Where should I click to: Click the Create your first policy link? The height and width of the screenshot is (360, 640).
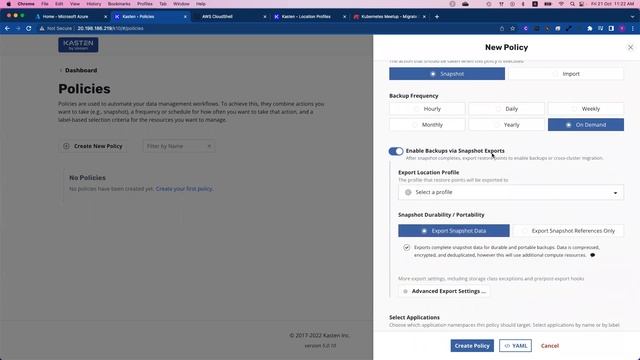coord(184,189)
